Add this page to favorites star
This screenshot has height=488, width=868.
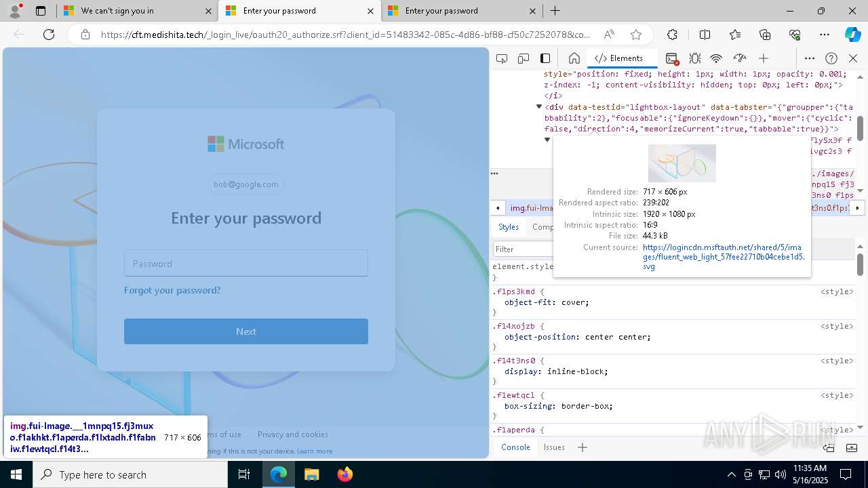pyautogui.click(x=636, y=35)
